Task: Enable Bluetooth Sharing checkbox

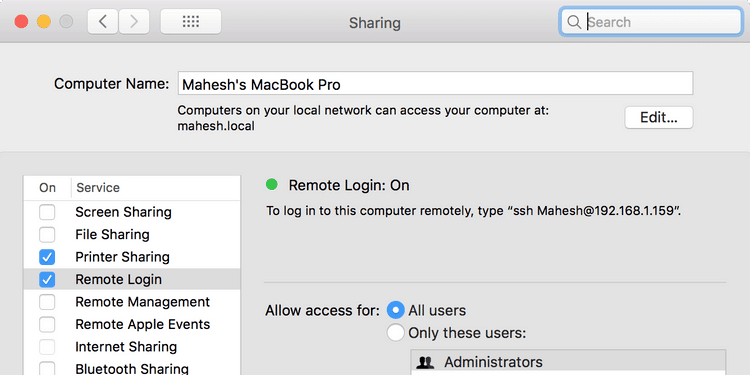Action: 47,368
